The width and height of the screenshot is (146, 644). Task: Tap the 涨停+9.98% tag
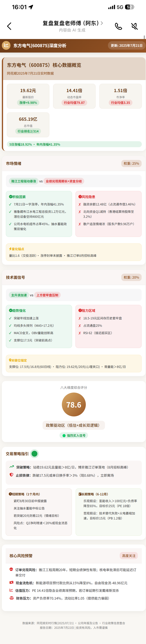(x=28, y=103)
